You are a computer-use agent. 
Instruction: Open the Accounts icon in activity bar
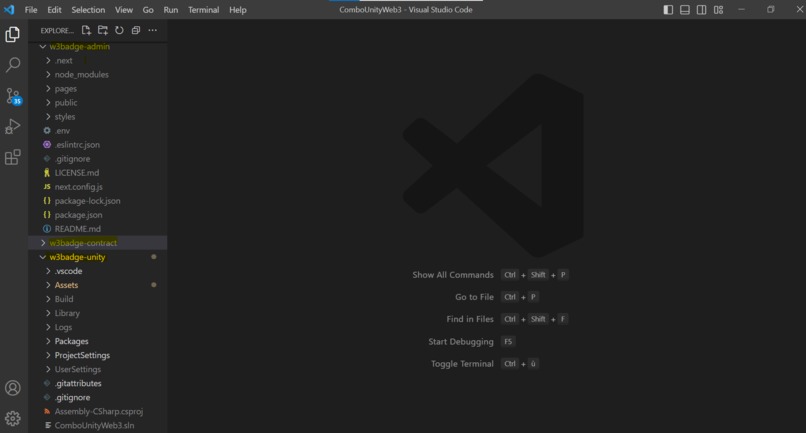point(13,388)
